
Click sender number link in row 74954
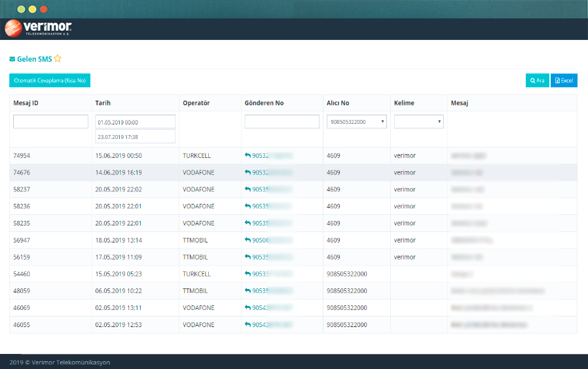click(x=272, y=155)
